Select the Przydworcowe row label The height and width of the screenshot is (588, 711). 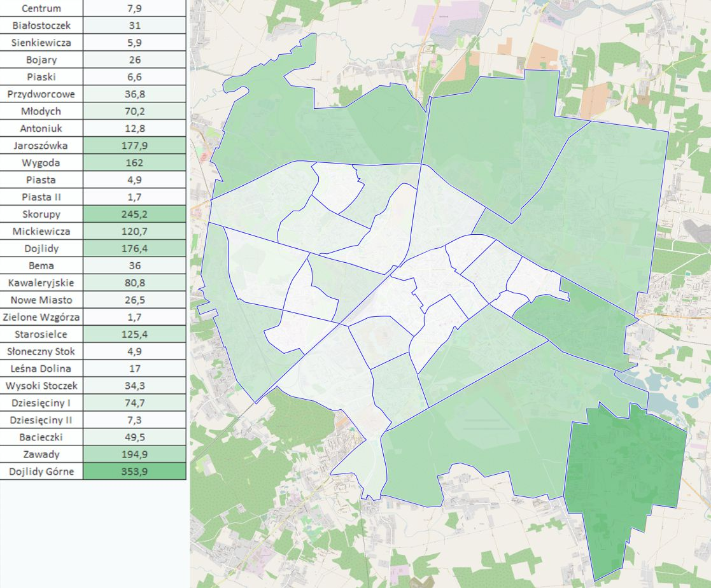click(41, 94)
